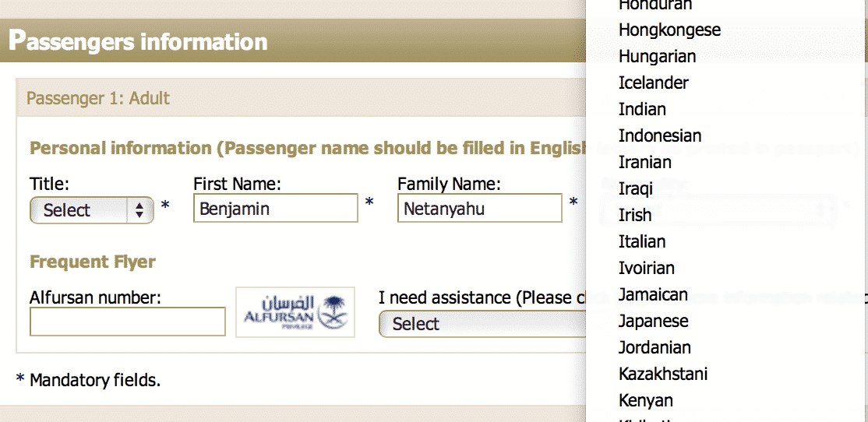Click the Family Name field containing Netanyahu
Screen dimensions: 868x422
pos(479,208)
